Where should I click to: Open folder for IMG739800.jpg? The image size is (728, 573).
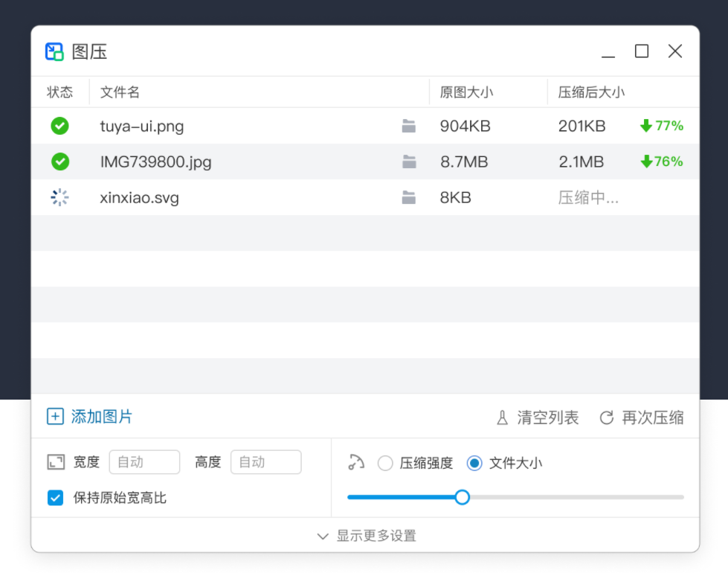408,161
